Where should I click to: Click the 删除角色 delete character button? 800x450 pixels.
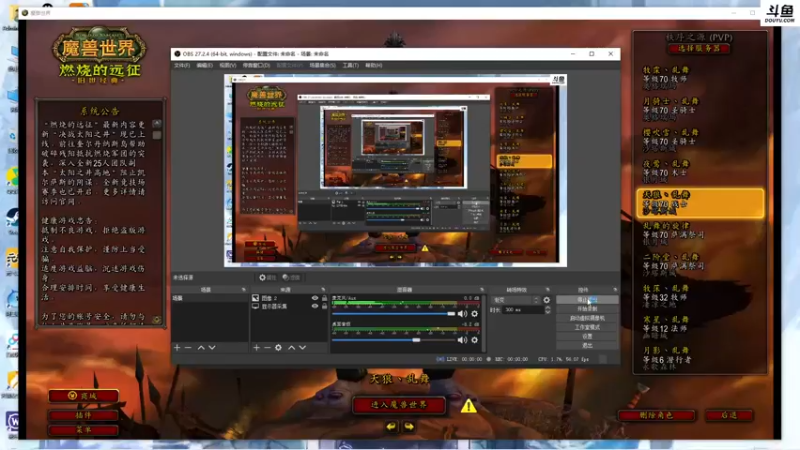pos(657,415)
